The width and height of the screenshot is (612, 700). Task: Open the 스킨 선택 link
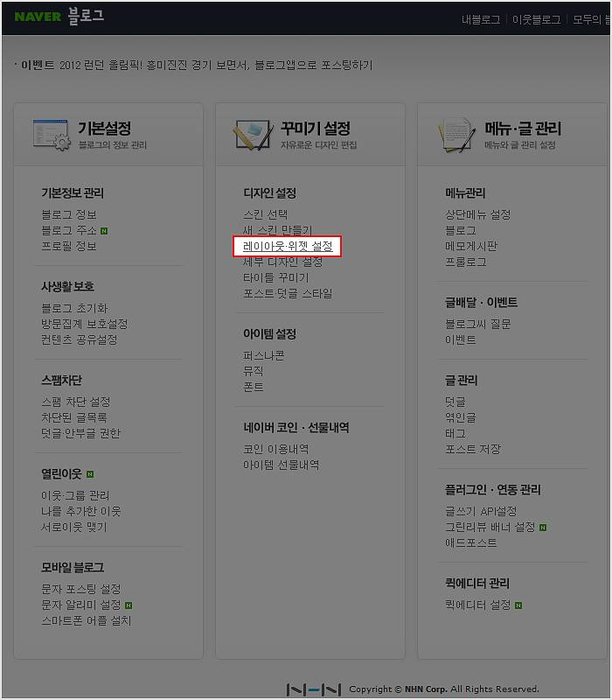[266, 214]
